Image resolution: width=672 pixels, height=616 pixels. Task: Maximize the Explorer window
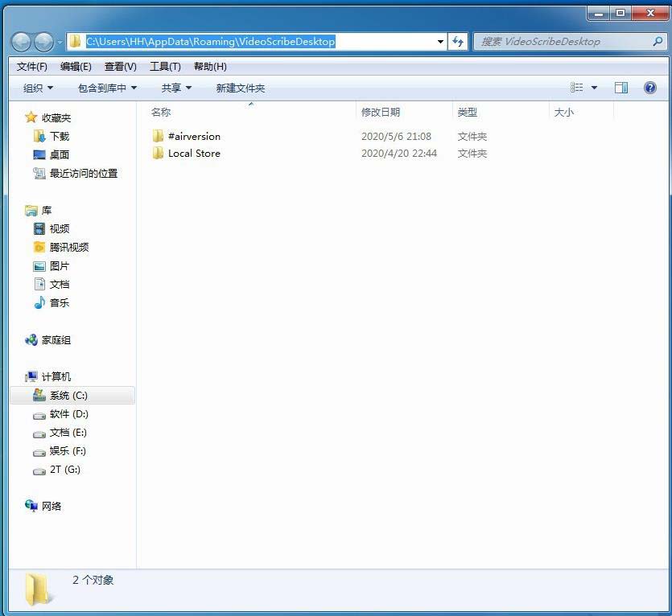[620, 14]
